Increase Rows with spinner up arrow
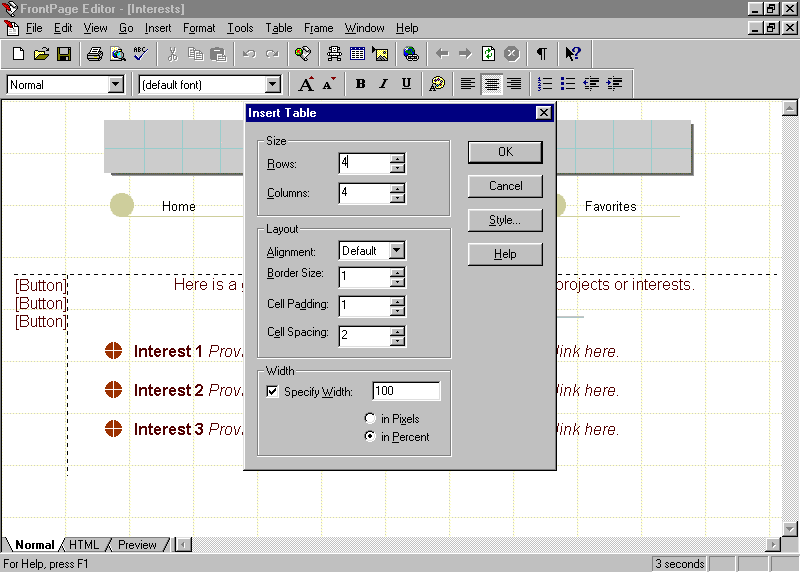This screenshot has width=800, height=572. (x=397, y=159)
